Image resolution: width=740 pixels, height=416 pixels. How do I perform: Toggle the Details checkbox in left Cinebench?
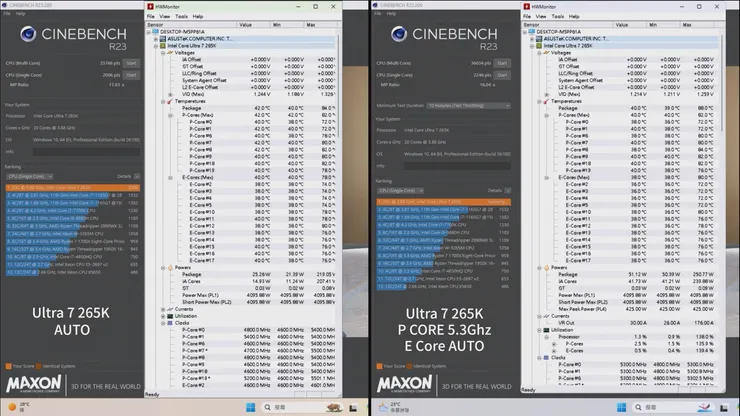(x=137, y=176)
